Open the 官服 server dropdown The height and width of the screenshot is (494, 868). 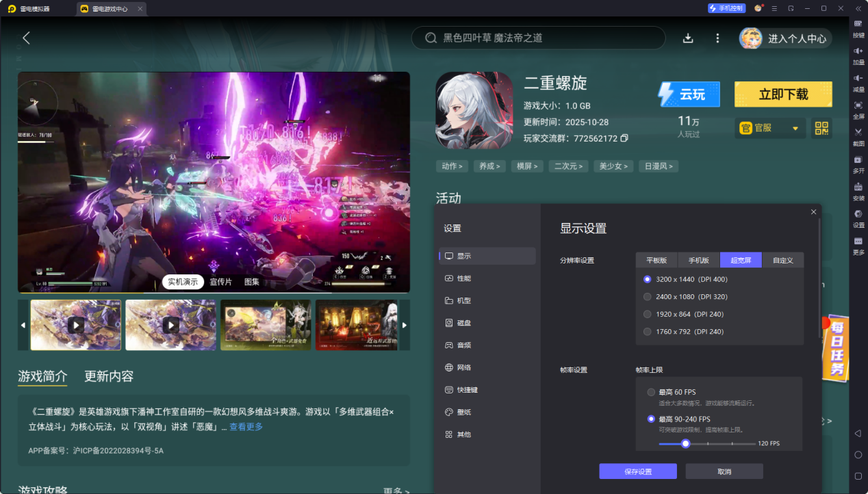click(x=770, y=128)
